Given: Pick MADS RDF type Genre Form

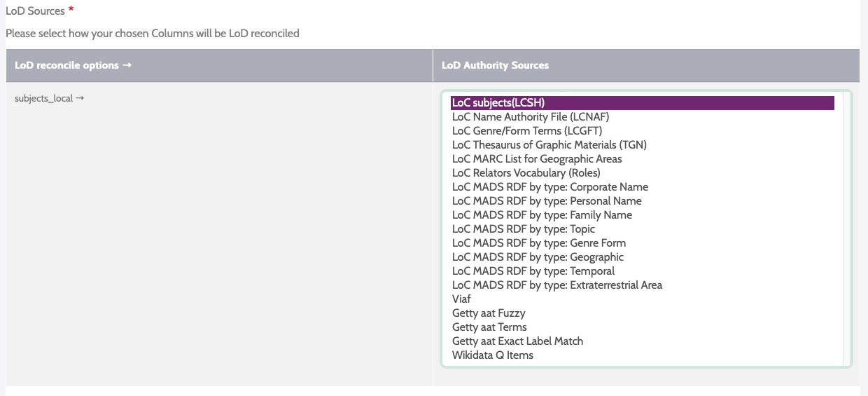Looking at the screenshot, I should pyautogui.click(x=539, y=243).
